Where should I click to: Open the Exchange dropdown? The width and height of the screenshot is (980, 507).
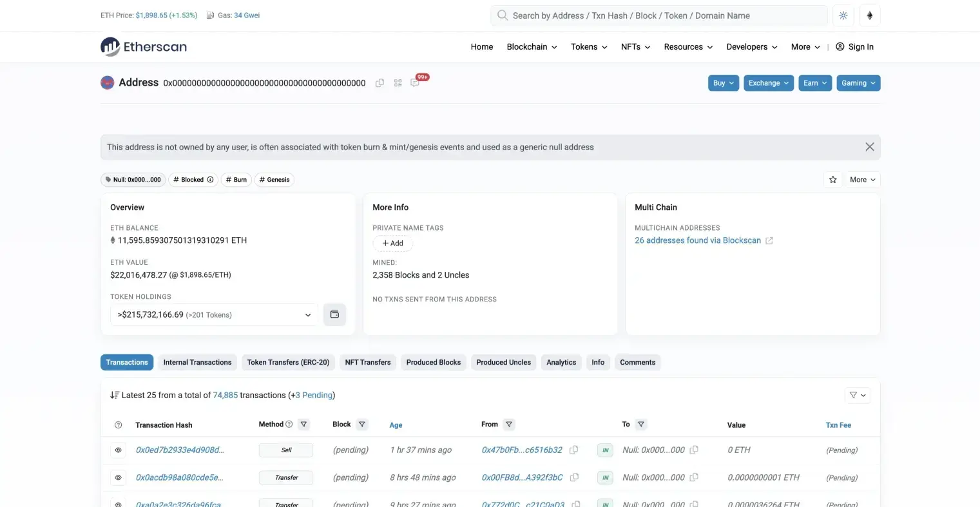769,83
